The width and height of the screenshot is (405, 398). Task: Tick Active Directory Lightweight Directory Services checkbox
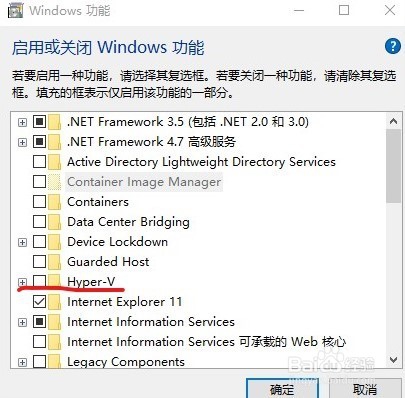(x=40, y=162)
